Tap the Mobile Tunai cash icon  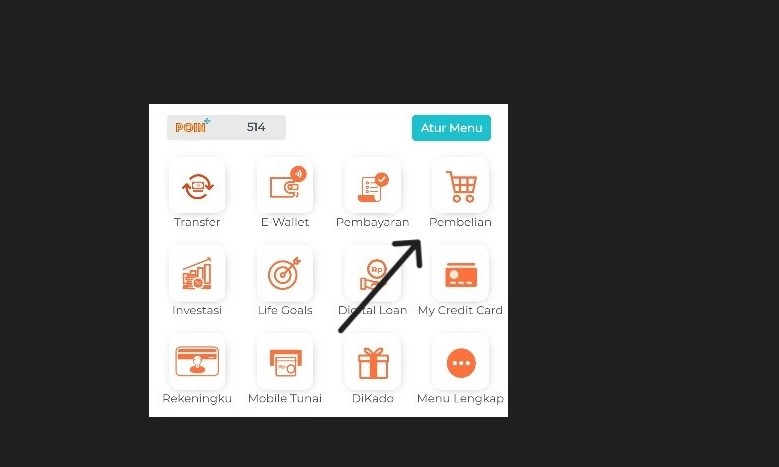[x=285, y=361]
